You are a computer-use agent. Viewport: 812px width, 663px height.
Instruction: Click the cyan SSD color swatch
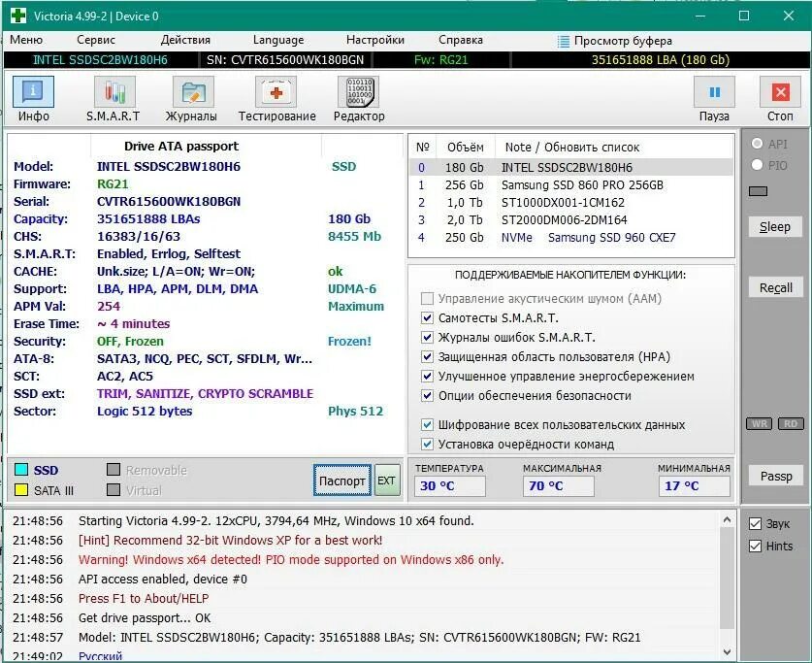click(21, 469)
